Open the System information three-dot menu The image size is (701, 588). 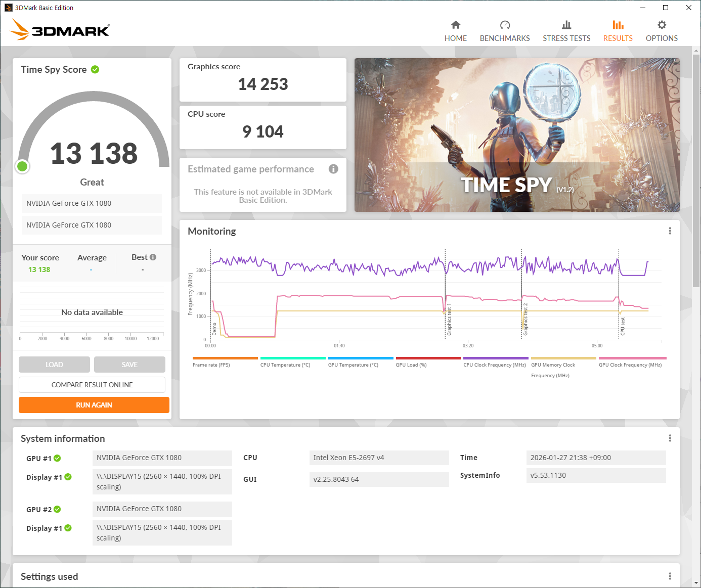(670, 438)
